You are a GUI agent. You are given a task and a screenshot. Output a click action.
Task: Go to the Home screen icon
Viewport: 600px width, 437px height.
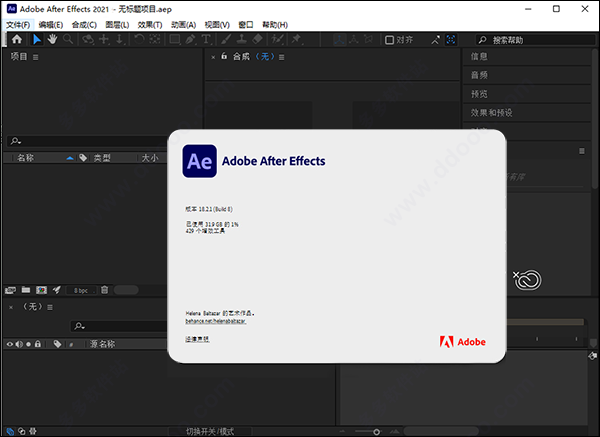tap(17, 39)
